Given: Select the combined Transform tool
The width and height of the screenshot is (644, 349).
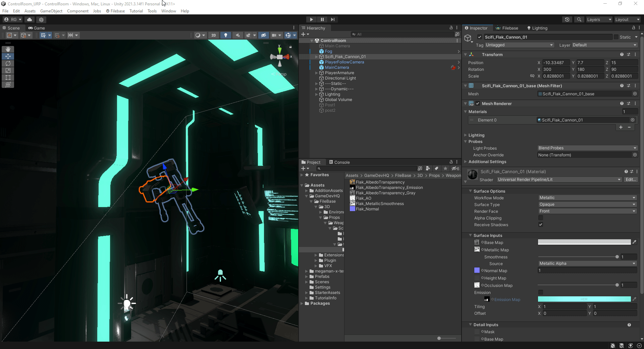Looking at the screenshot, I should click(x=8, y=85).
